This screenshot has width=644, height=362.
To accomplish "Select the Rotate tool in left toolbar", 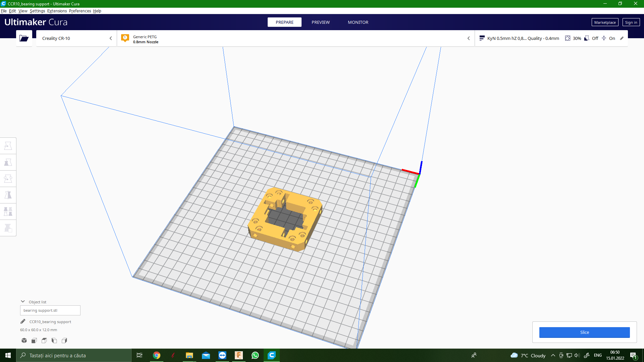I will 8,179.
